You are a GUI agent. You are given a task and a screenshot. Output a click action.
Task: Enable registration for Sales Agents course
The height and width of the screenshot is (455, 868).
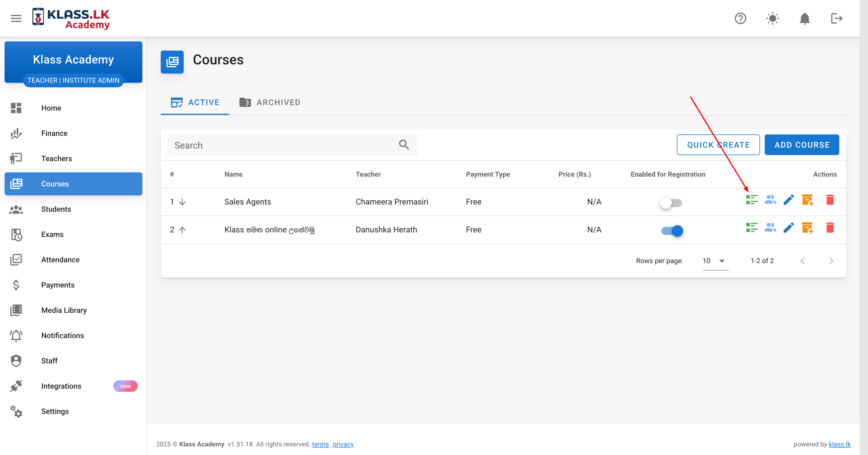click(x=671, y=203)
